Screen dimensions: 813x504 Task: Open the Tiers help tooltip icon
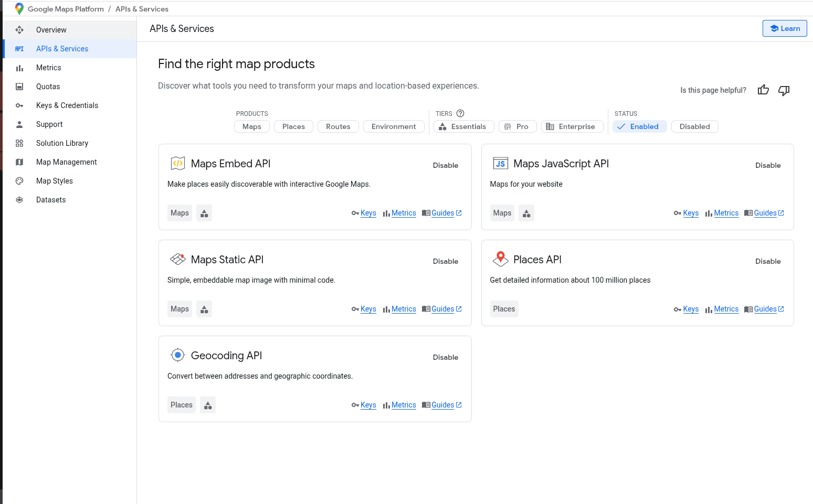point(460,113)
